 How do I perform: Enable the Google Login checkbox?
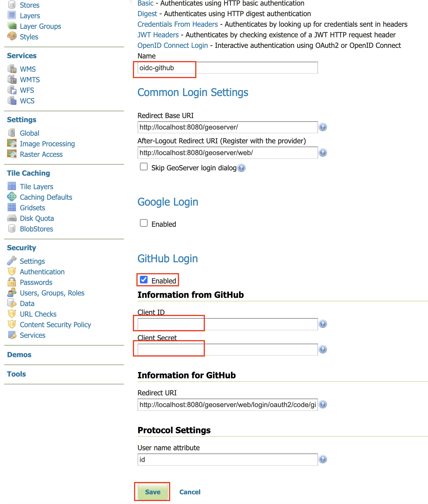tap(144, 223)
